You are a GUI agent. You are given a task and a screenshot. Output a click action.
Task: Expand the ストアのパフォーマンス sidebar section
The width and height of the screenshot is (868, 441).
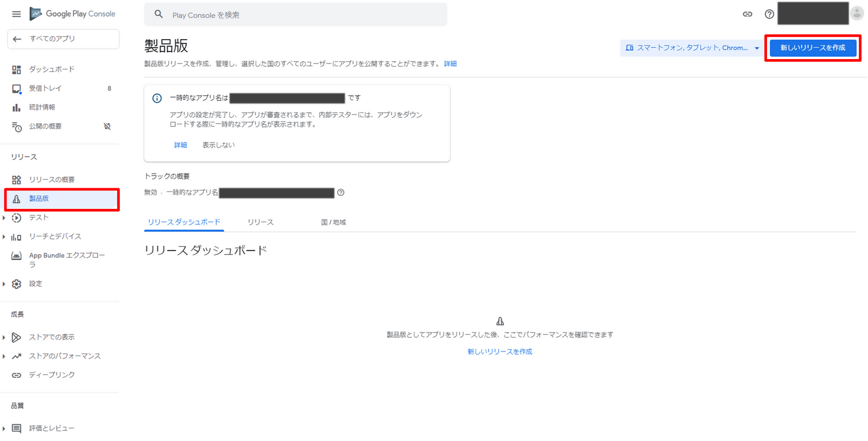[x=4, y=356]
